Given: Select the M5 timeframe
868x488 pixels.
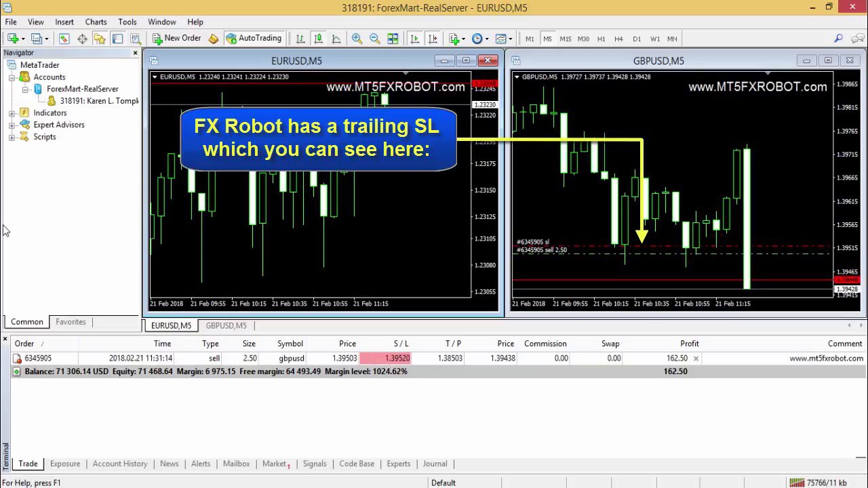Looking at the screenshot, I should pyautogui.click(x=547, y=39).
